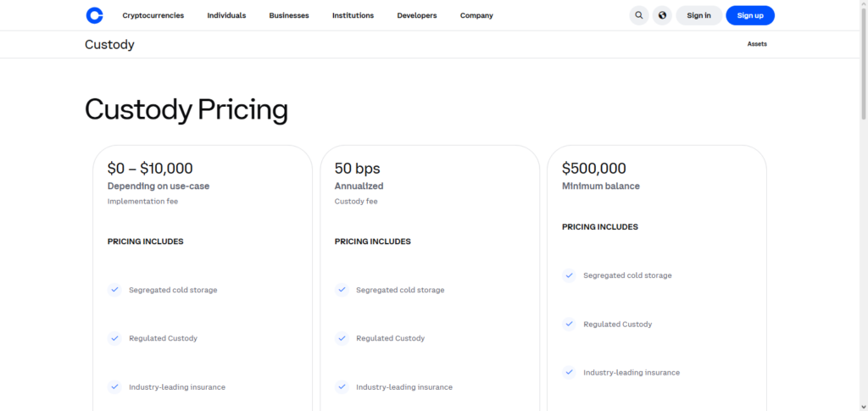868x411 pixels.
Task: Click checkmark icon beside Industry-leading insurance under 50 bps
Action: tap(342, 387)
